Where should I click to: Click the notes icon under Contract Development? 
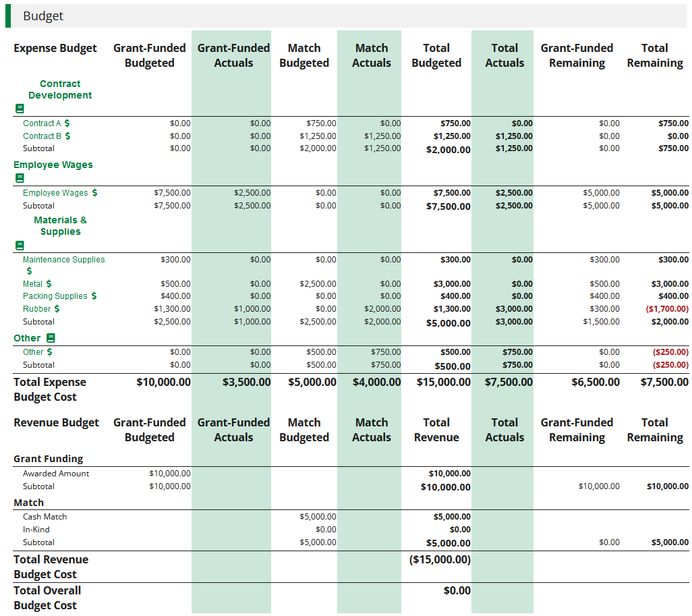[x=19, y=109]
